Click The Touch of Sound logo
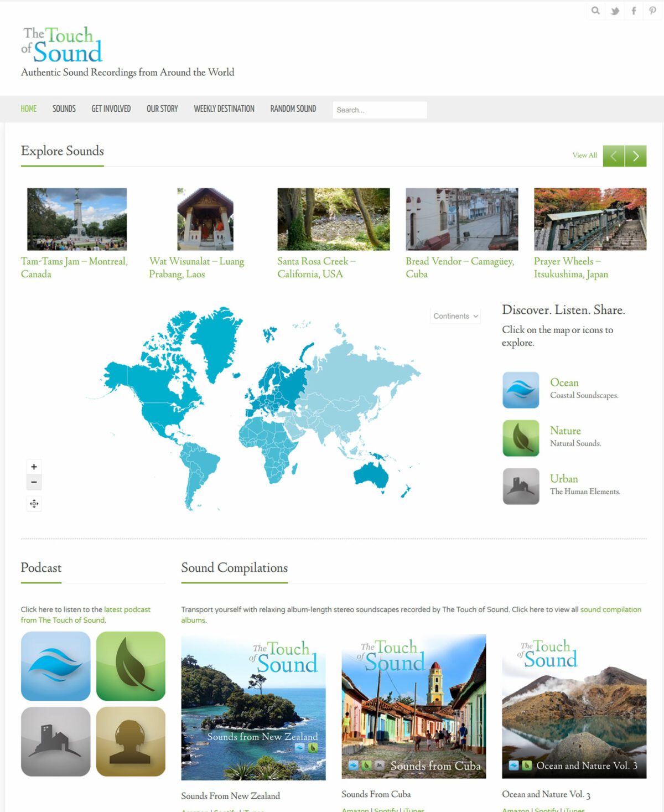This screenshot has width=664, height=812. 62,44
